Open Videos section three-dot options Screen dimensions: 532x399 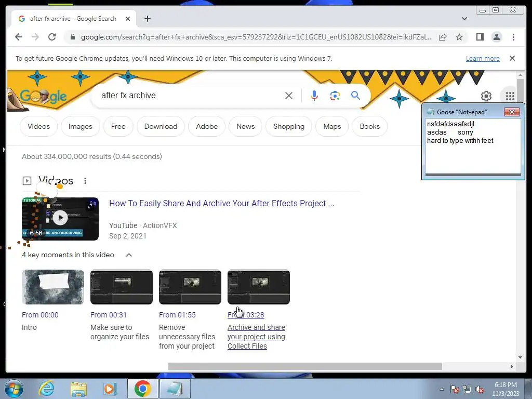pos(85,181)
